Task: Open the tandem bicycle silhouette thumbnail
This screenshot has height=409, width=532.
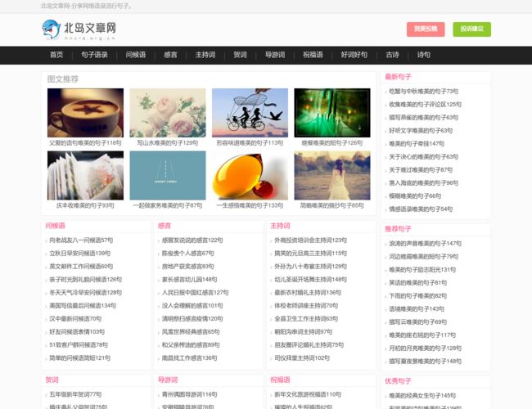Action: click(250, 113)
